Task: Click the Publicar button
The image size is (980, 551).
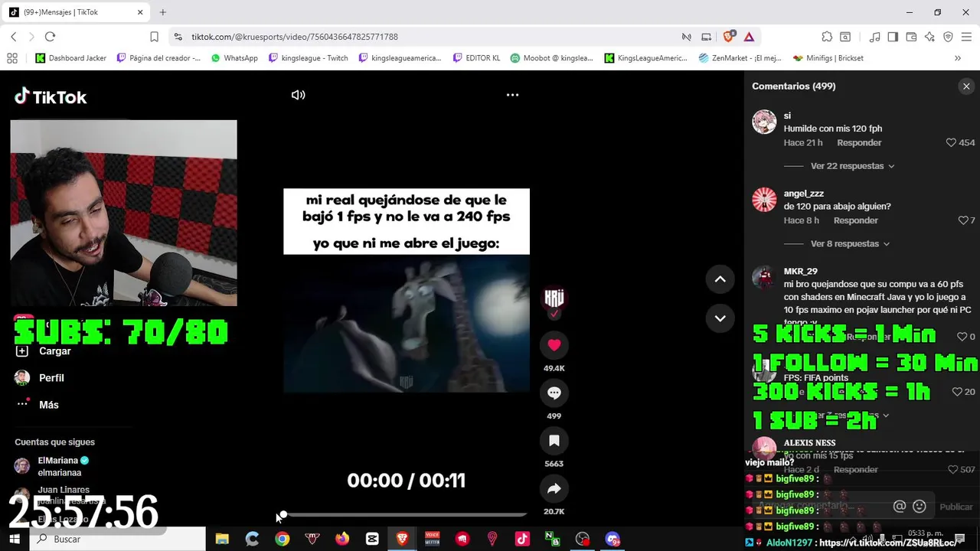Action: click(956, 507)
